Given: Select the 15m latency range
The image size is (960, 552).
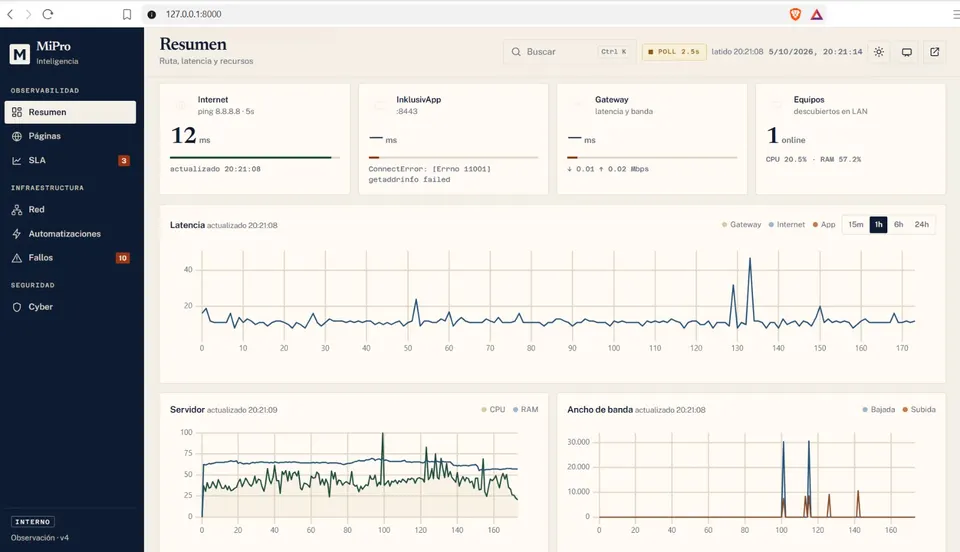Looking at the screenshot, I should (855, 225).
